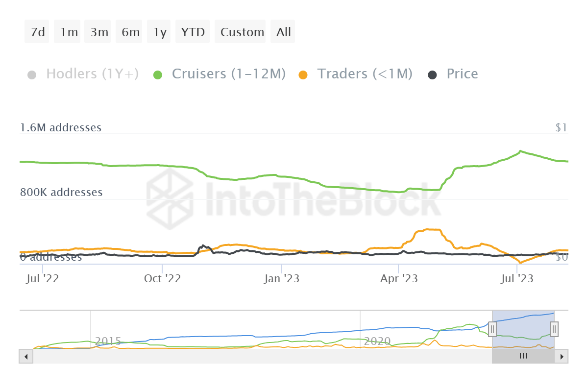Click the timeline scrollbar grip
The height and width of the screenshot is (392, 588).
(522, 356)
